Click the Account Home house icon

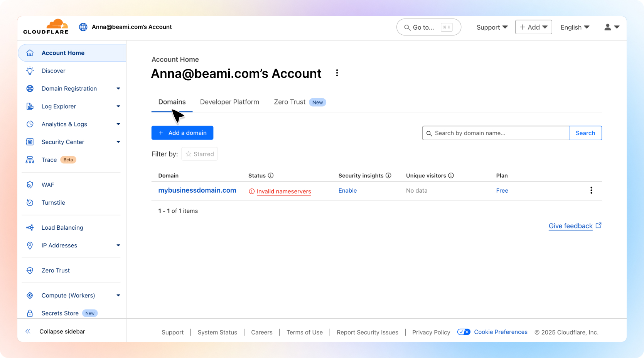[30, 53]
